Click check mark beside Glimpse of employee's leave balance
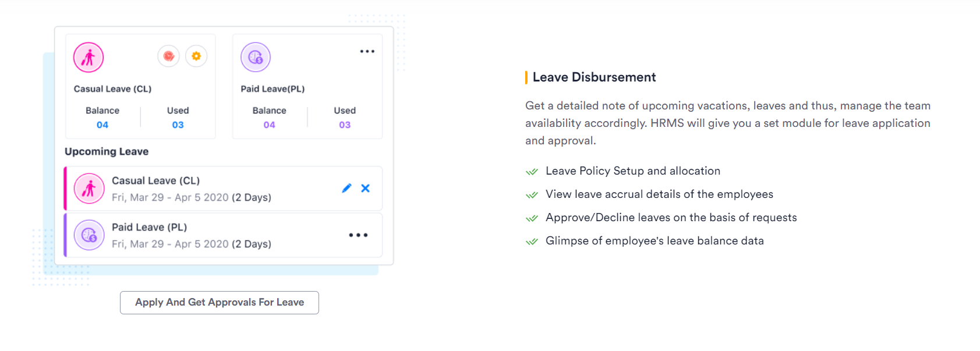The height and width of the screenshot is (351, 980). click(532, 242)
